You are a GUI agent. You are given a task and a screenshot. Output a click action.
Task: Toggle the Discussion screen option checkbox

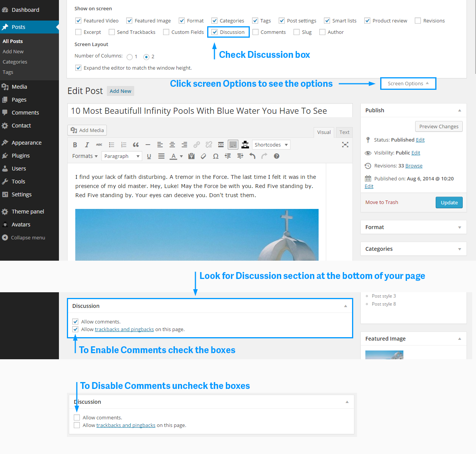214,32
